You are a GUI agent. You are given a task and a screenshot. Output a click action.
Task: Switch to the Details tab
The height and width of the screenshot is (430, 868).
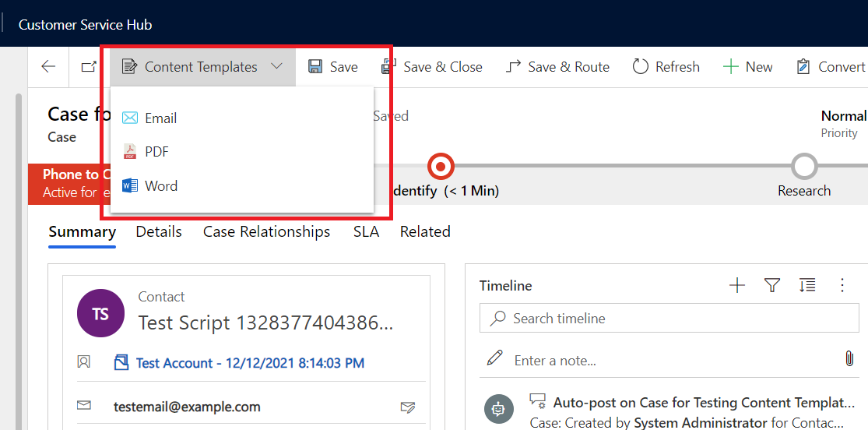click(x=159, y=232)
